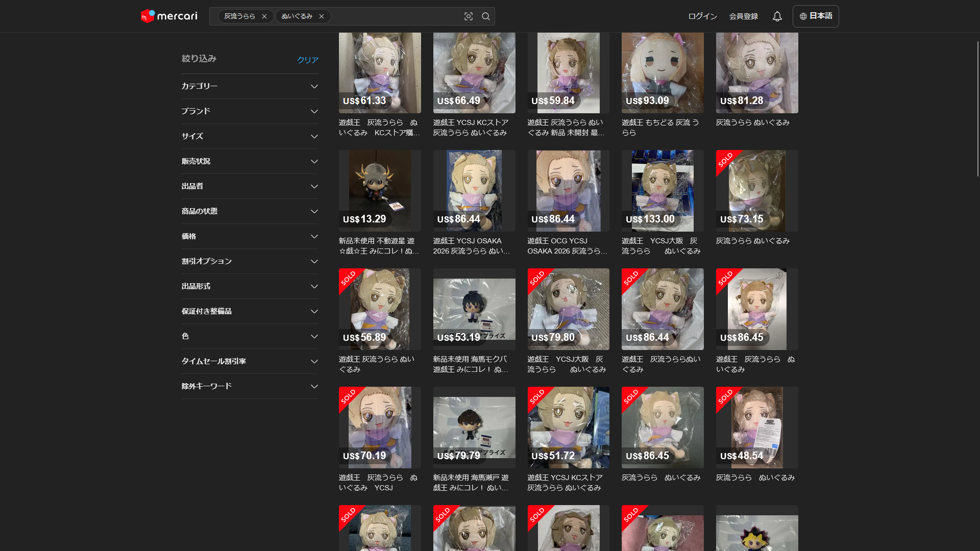Expand the 割引オプション filter
The width and height of the screenshot is (980, 551).
tap(250, 261)
